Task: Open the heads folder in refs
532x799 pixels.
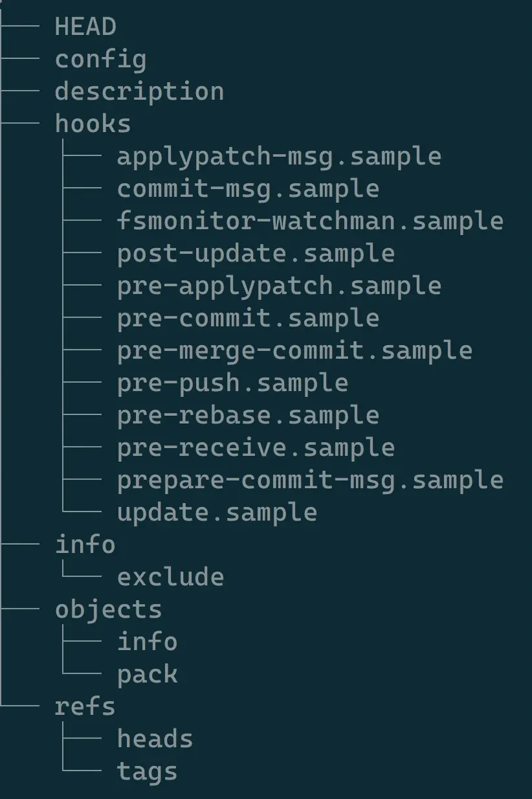Action: pyautogui.click(x=155, y=739)
